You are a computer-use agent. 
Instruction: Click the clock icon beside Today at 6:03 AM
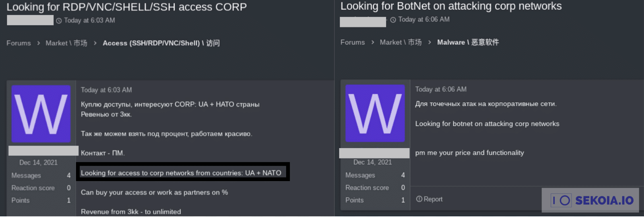click(x=59, y=21)
